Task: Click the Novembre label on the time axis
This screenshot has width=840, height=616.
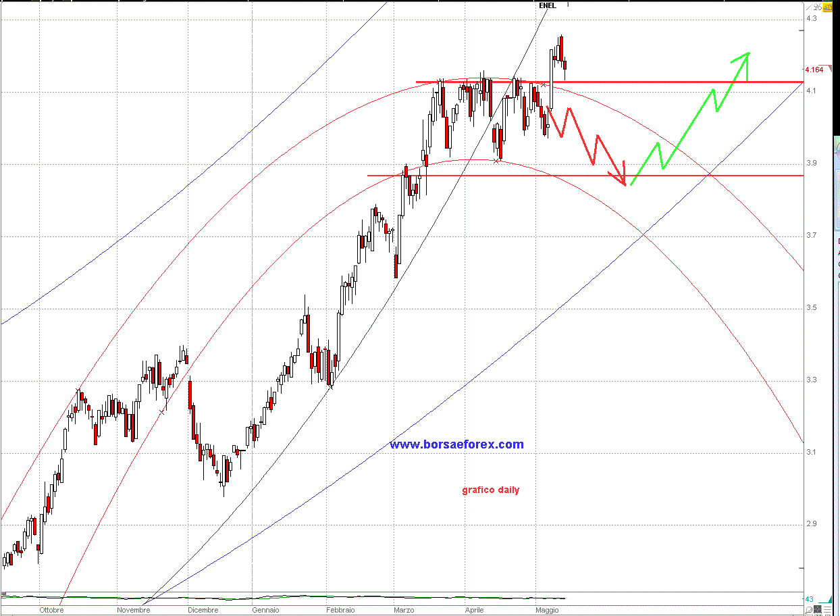Action: pos(133,610)
